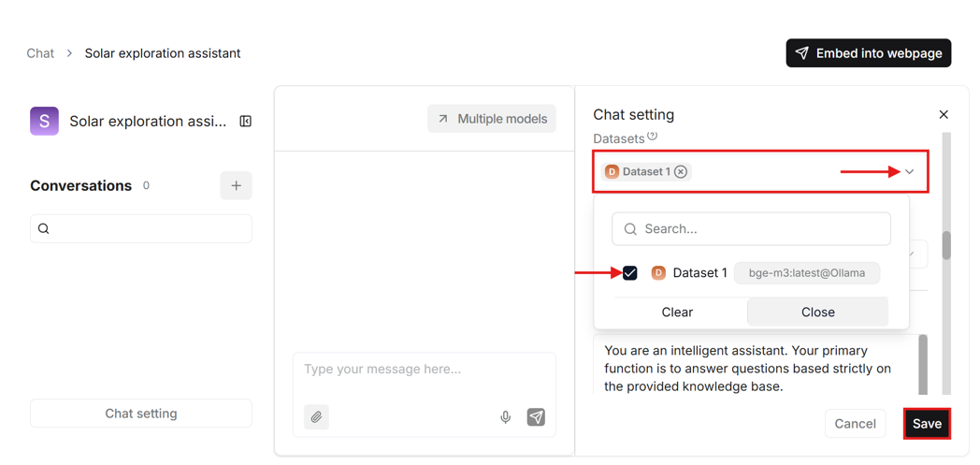
Task: Select the Dataset 1 option row
Action: click(x=699, y=273)
